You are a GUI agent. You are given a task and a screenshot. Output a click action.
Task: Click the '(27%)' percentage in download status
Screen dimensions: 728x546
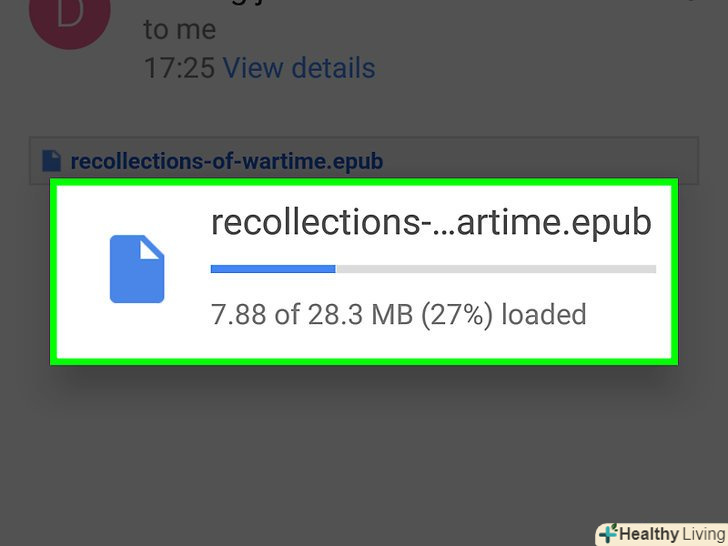click(457, 315)
